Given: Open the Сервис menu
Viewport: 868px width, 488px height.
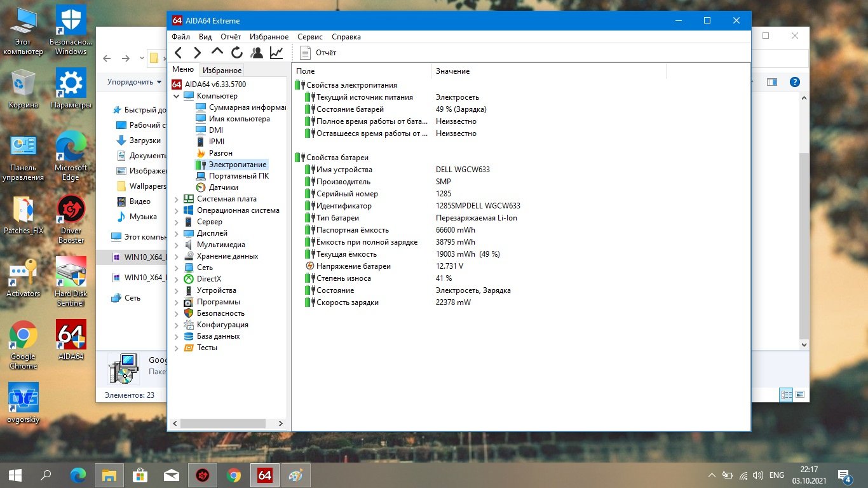Looking at the screenshot, I should (310, 37).
